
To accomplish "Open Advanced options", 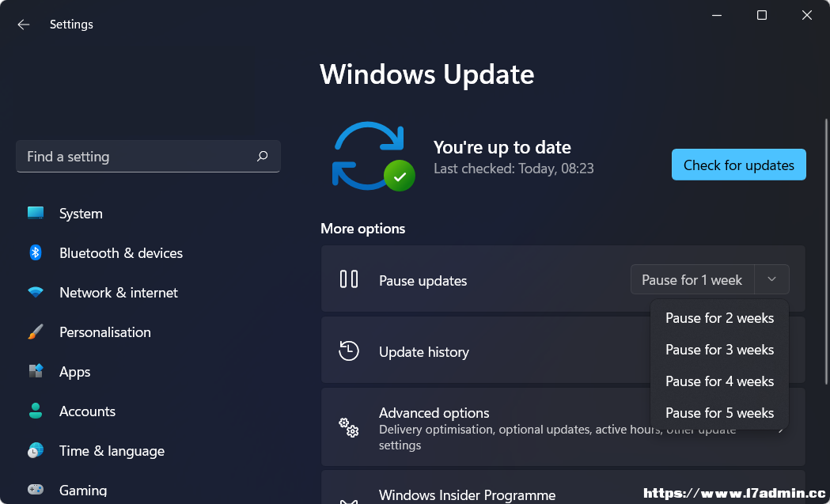I will [563, 426].
